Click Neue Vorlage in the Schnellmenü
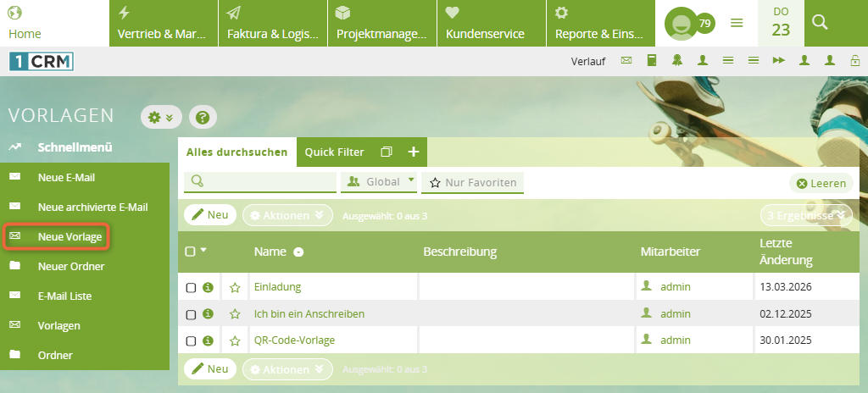 pos(70,237)
